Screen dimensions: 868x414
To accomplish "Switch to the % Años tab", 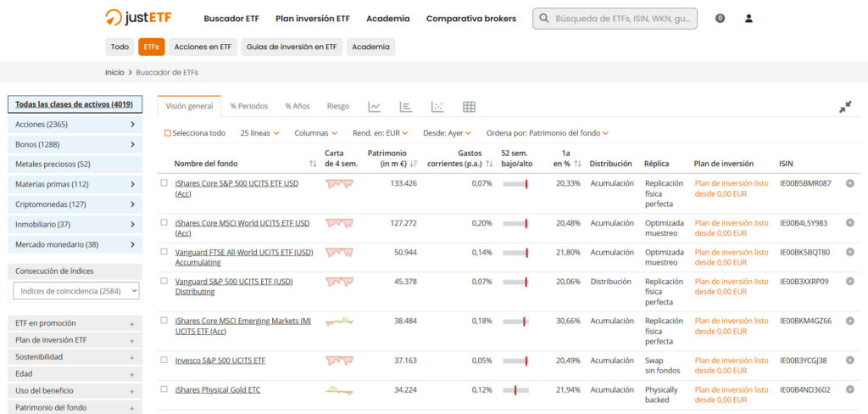I will coord(298,106).
